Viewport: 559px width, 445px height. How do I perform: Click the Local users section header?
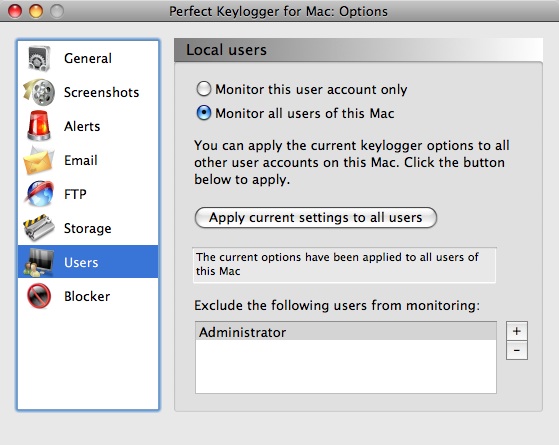[x=358, y=50]
